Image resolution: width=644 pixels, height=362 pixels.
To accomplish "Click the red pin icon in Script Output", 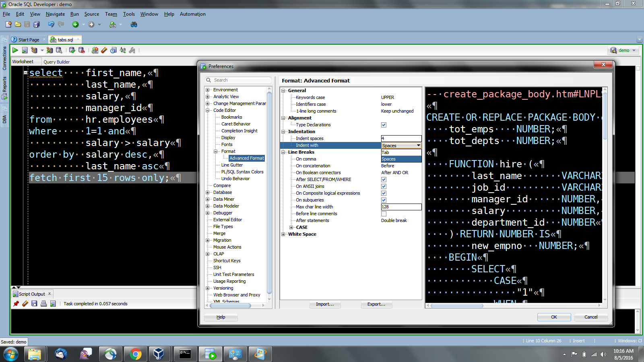I will coord(16,304).
